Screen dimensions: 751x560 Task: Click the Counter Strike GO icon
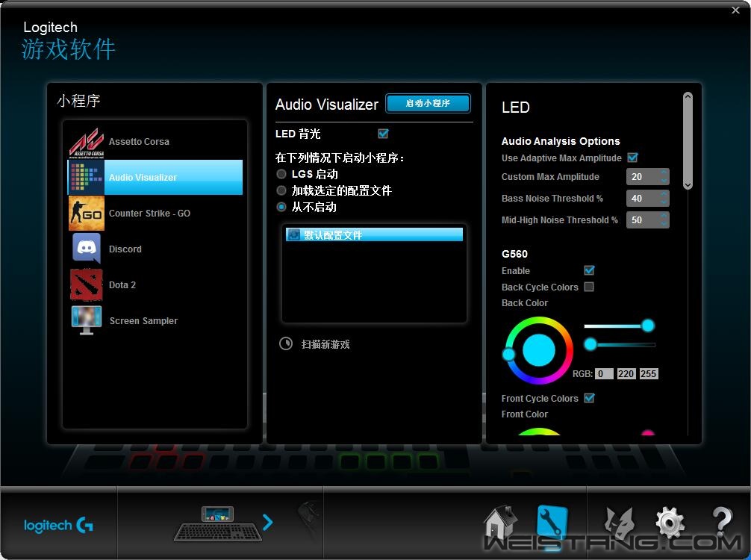point(86,214)
